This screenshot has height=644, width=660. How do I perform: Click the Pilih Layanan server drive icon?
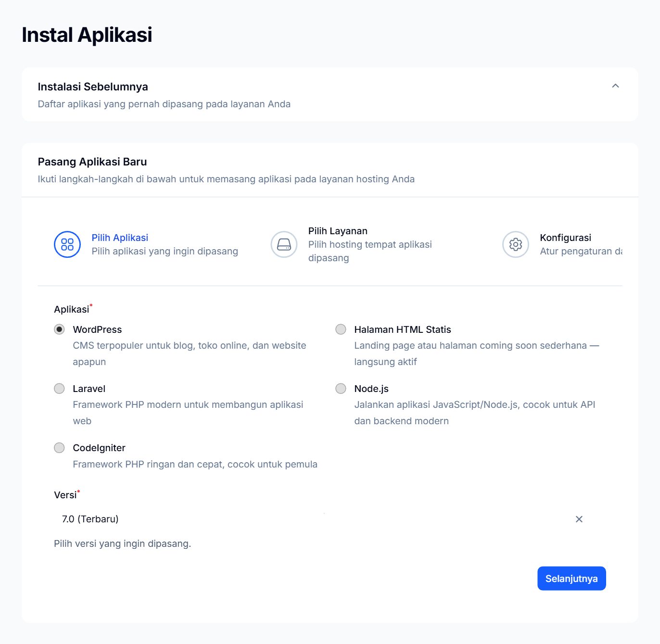(284, 244)
